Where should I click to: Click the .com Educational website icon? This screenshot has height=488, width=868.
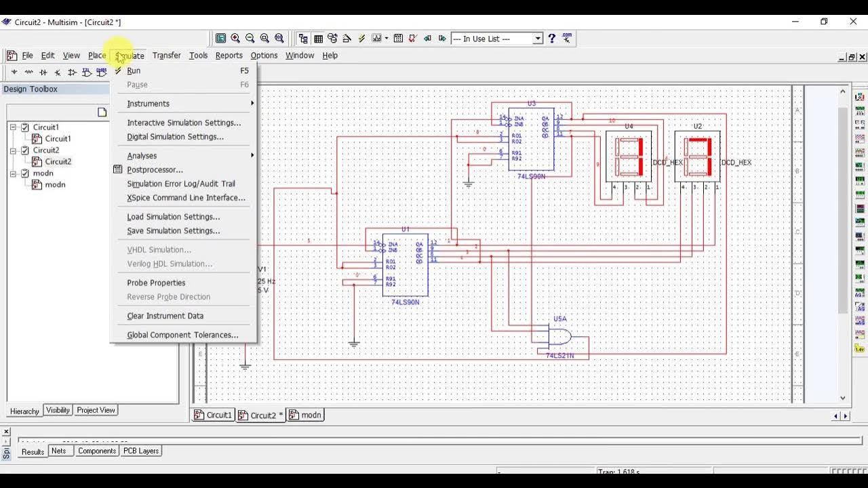pos(567,38)
